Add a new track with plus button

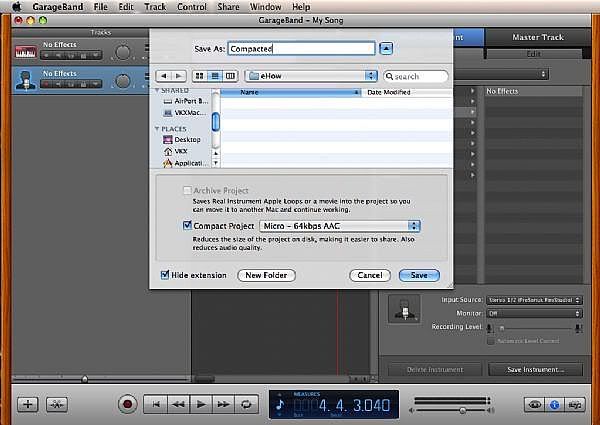click(28, 404)
